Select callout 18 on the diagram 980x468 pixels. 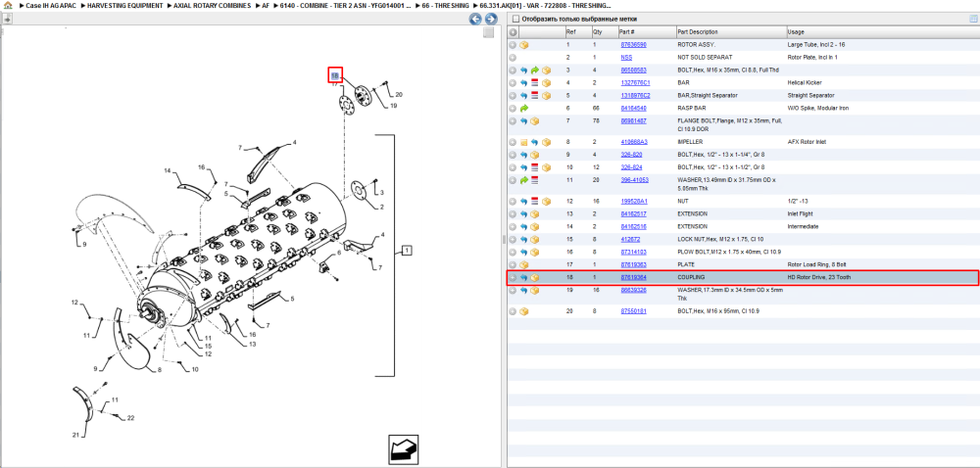click(x=335, y=75)
